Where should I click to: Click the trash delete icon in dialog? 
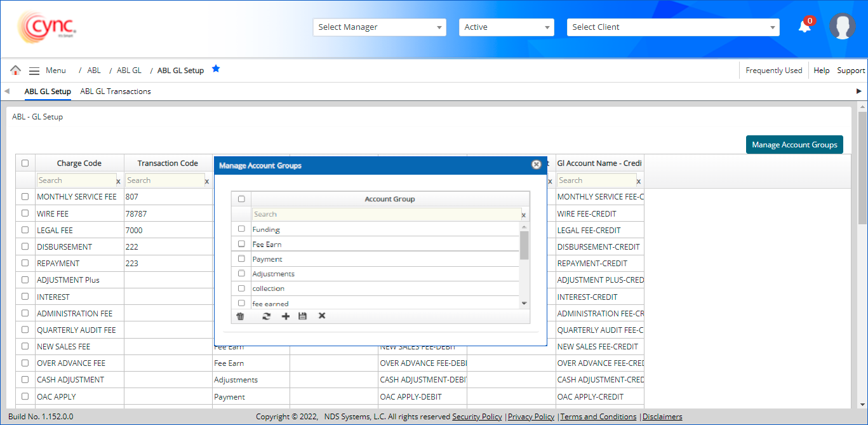point(240,316)
